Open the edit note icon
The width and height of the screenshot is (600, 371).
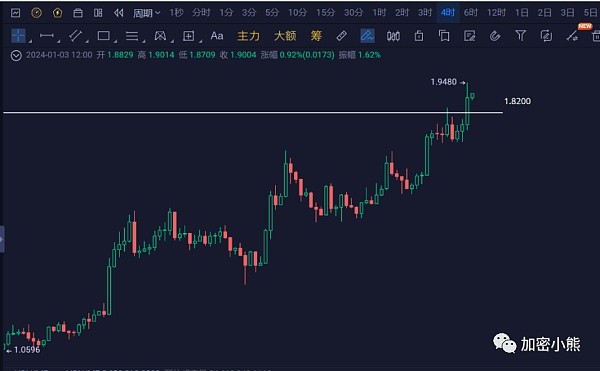(469, 36)
